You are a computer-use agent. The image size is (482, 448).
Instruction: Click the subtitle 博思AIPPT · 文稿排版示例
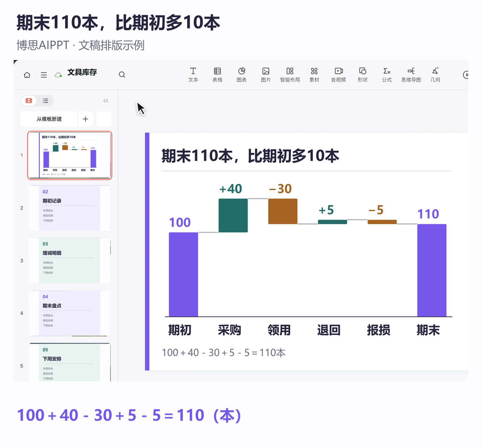point(80,45)
